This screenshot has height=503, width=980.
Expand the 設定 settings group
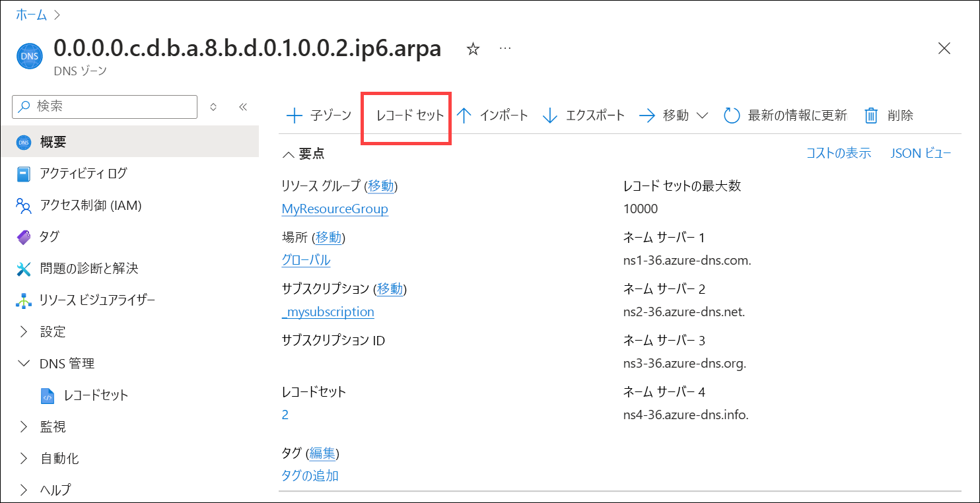click(24, 331)
